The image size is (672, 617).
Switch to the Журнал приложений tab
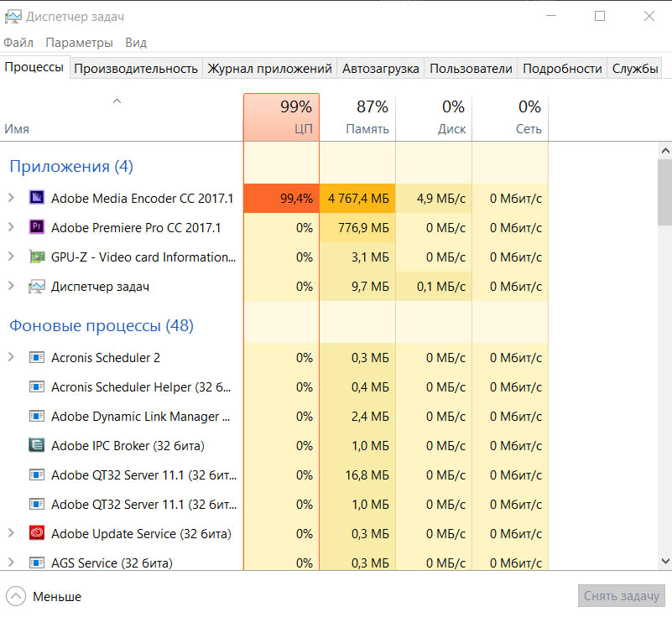tap(269, 69)
